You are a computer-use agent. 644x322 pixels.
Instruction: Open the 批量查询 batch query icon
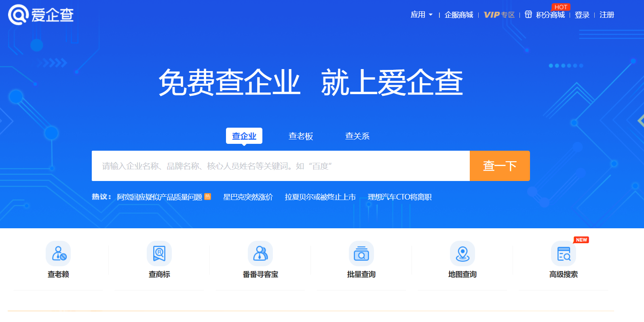pos(361,253)
